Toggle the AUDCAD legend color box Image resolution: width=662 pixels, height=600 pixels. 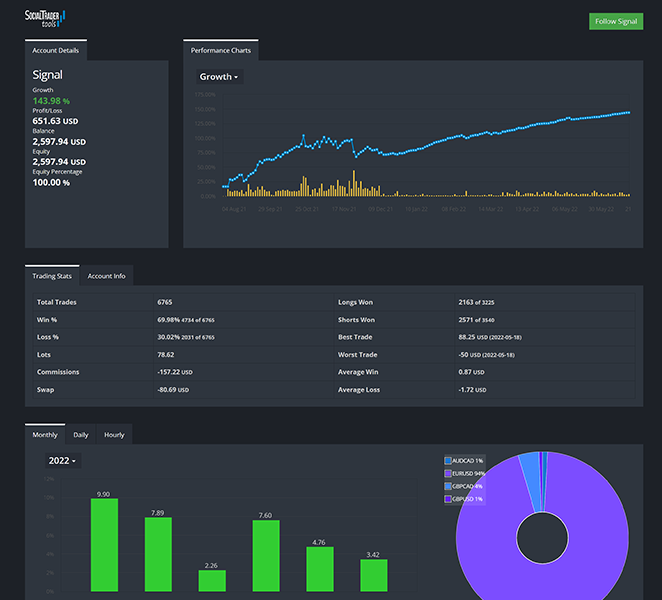pos(448,461)
